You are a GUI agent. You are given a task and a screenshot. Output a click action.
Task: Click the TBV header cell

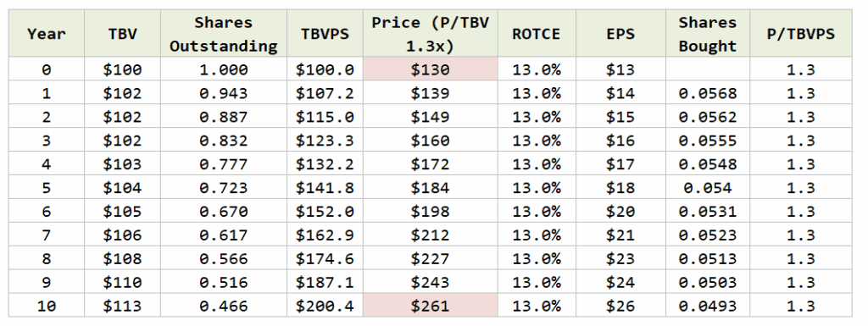point(122,33)
